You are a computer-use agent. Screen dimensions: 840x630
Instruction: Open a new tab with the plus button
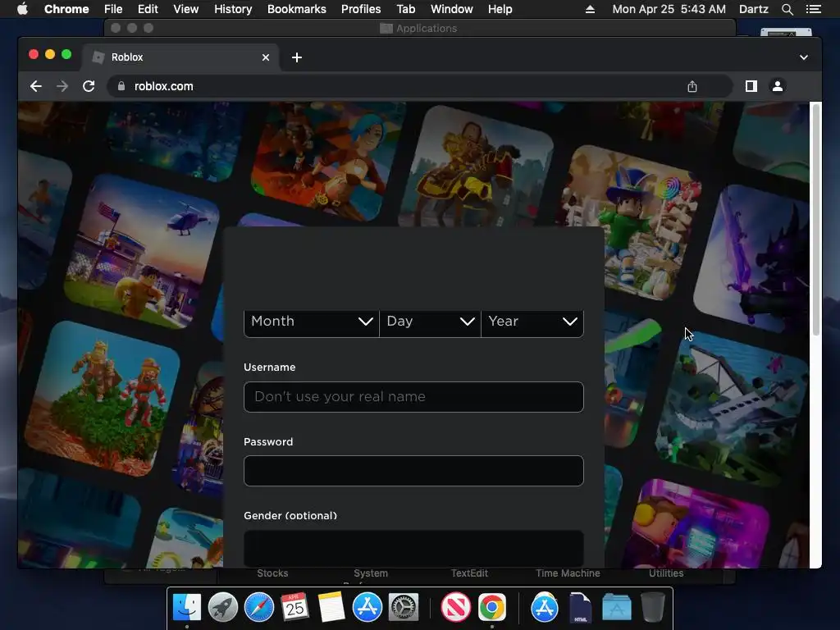pos(297,57)
